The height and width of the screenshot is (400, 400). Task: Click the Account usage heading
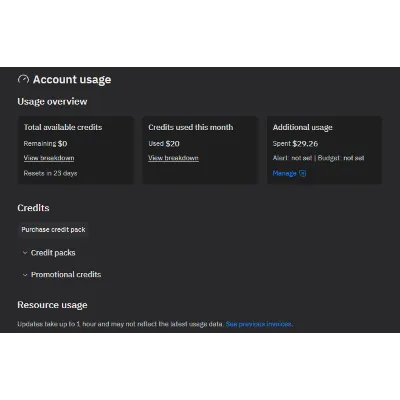[72, 80]
